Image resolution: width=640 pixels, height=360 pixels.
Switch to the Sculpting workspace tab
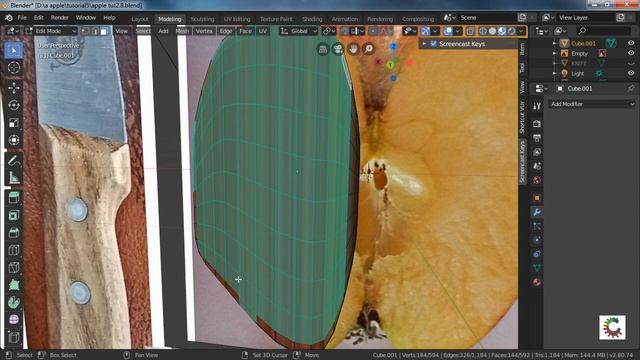pyautogui.click(x=202, y=19)
